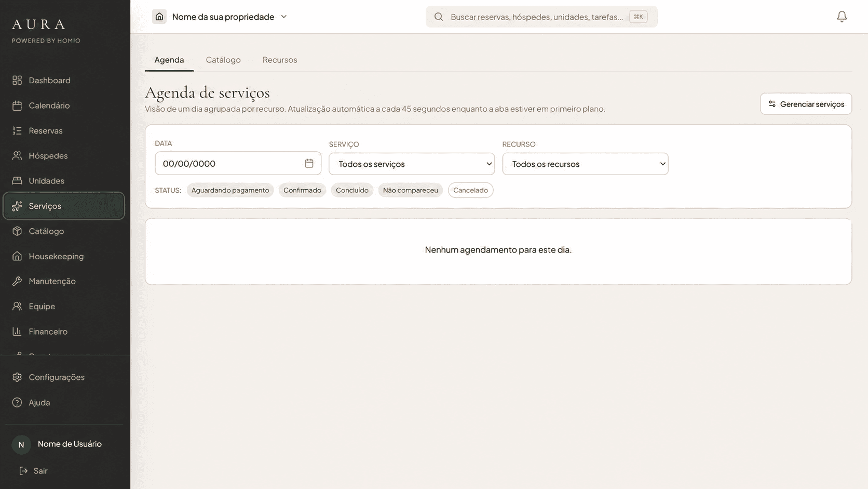Click the Reservas list icon in sidebar

pos(17,130)
